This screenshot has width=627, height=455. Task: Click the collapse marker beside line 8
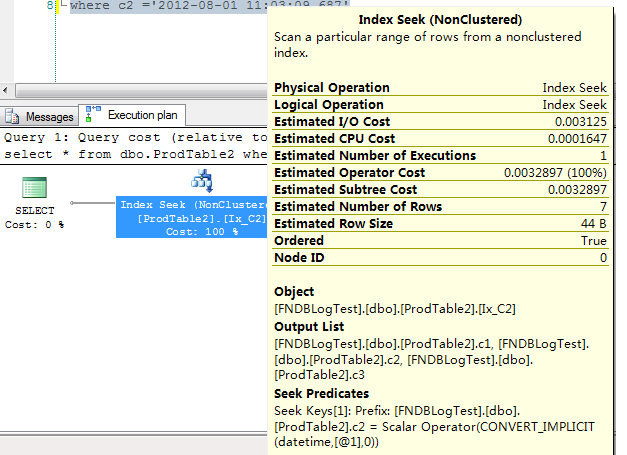pyautogui.click(x=63, y=4)
